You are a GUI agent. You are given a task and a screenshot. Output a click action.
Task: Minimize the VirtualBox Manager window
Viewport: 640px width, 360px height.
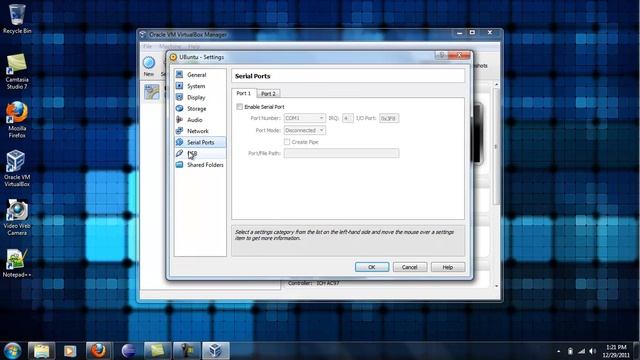(459, 33)
